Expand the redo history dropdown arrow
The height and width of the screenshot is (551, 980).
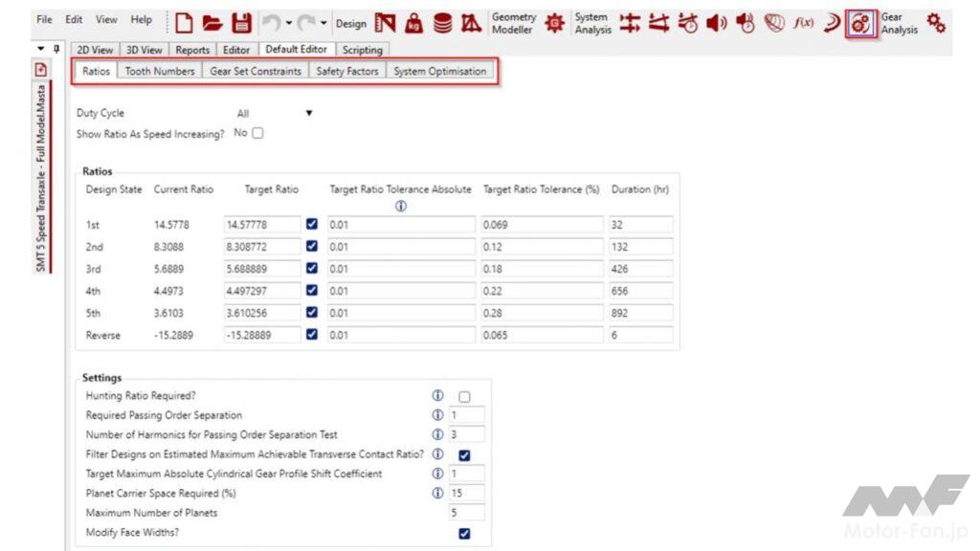point(323,23)
